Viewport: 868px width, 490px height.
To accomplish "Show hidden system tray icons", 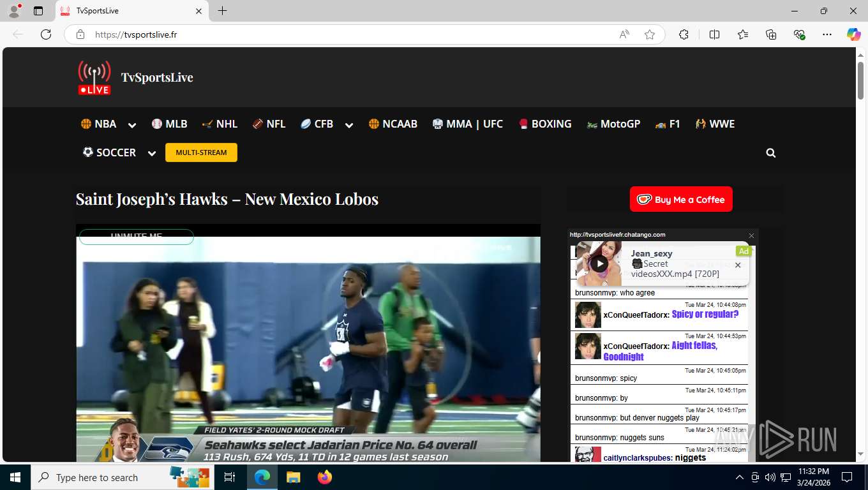I will pos(740,477).
